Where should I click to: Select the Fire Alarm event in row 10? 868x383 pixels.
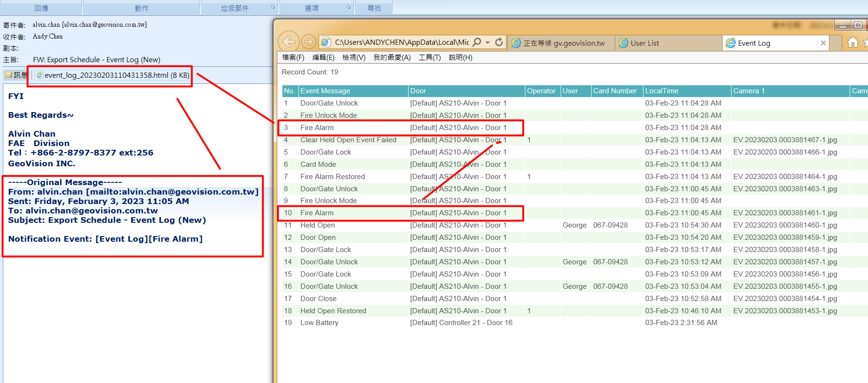coord(317,213)
